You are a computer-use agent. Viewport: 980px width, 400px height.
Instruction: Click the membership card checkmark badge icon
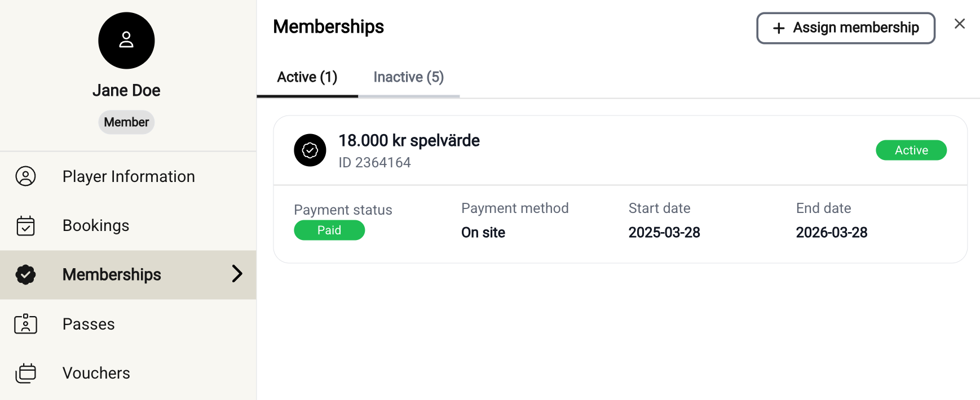310,150
